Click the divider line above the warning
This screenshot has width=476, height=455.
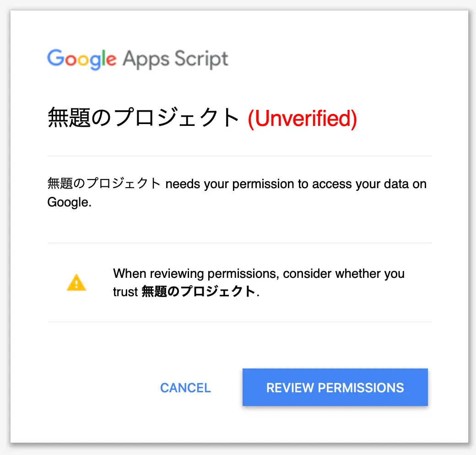coord(239,243)
